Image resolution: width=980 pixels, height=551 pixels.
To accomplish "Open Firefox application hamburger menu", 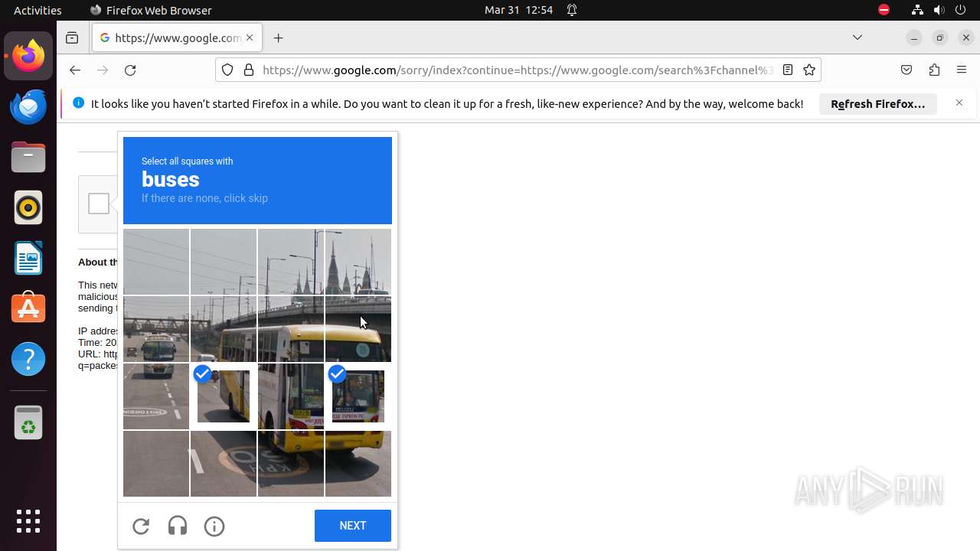I will tap(962, 70).
